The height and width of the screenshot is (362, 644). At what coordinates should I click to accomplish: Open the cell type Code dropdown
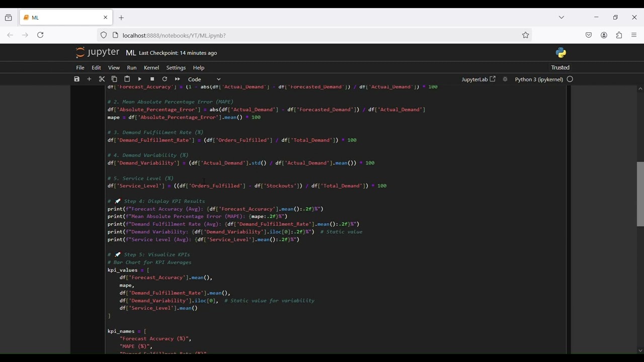[204, 79]
